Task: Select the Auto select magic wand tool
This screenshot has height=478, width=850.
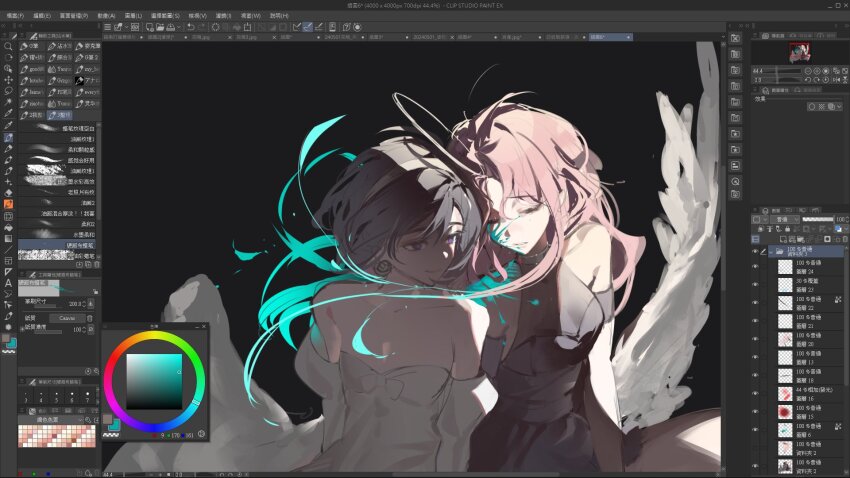Action: pos(8,102)
